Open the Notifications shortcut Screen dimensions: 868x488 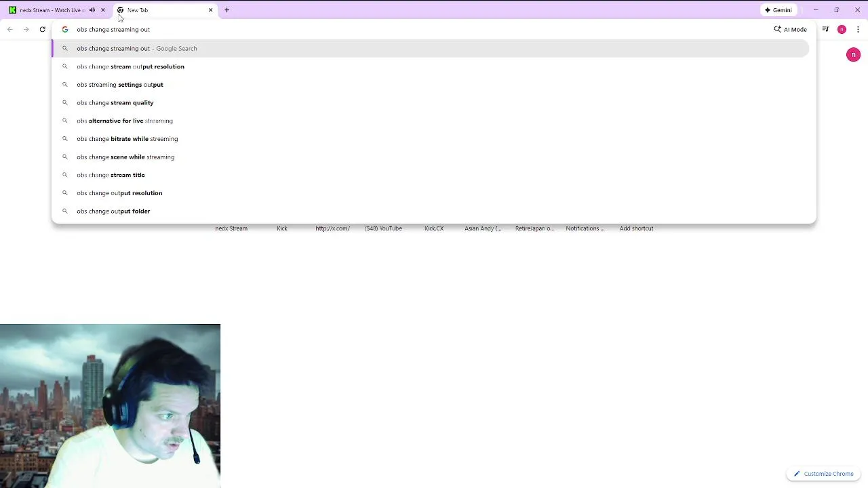tap(585, 228)
